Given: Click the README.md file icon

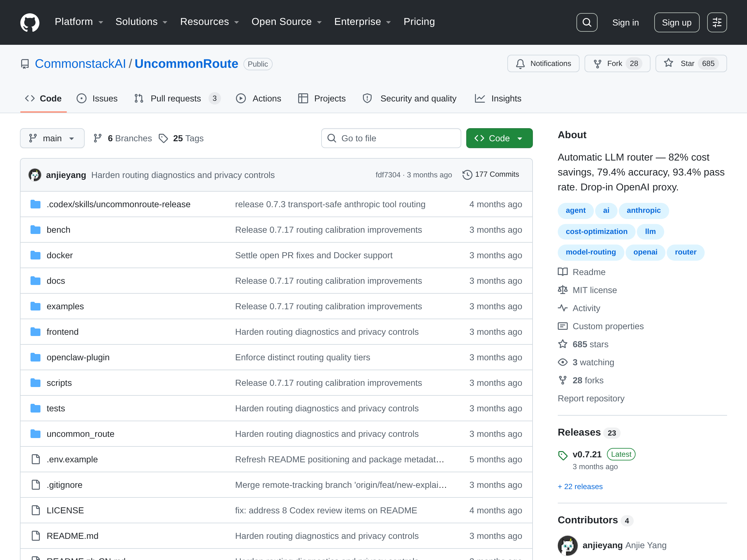Looking at the screenshot, I should [35, 536].
